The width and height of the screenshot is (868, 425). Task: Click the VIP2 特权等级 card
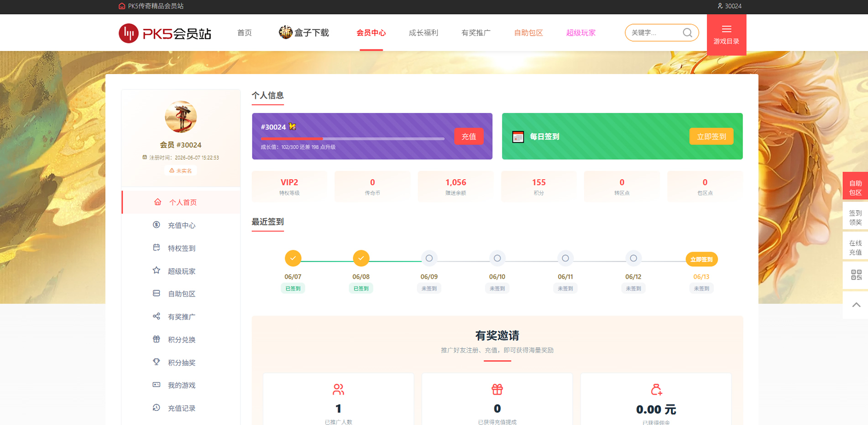[x=289, y=187]
